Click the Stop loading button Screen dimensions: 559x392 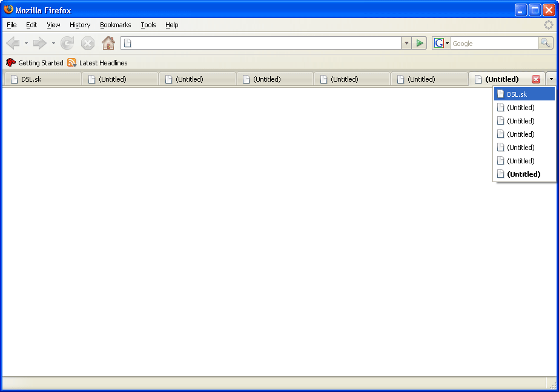87,44
